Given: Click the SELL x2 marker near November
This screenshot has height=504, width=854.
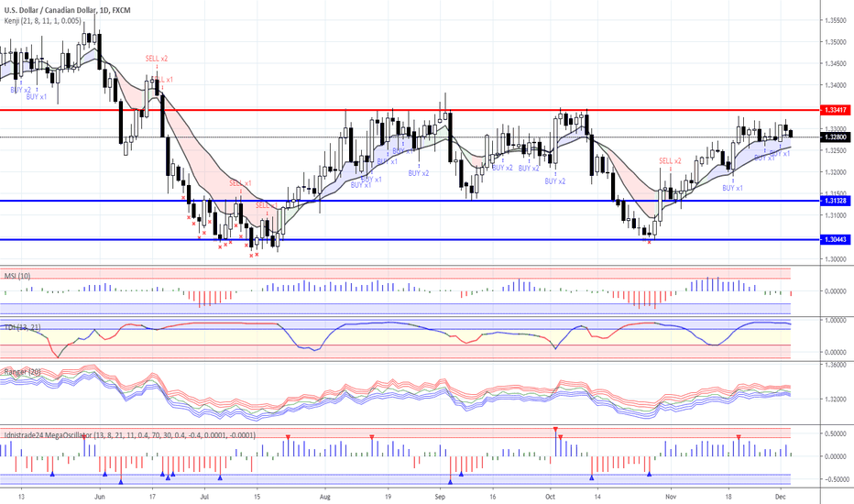Looking at the screenshot, I should tap(670, 160).
